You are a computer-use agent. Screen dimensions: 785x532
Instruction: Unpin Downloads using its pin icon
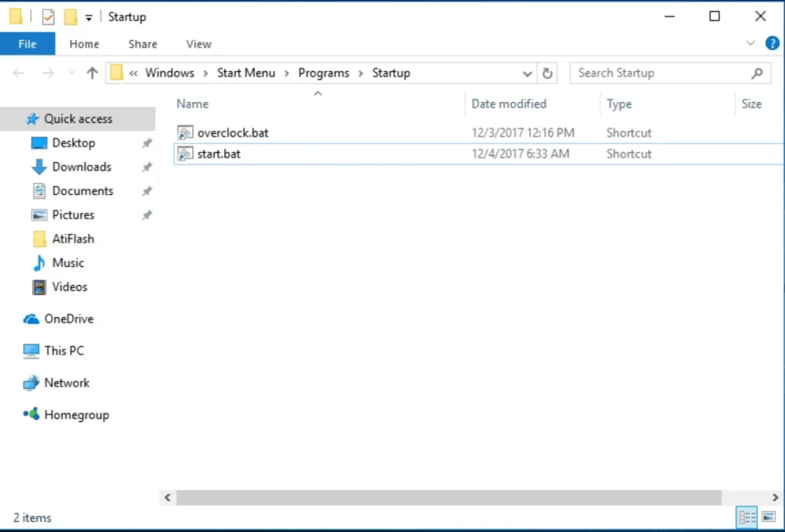[147, 167]
